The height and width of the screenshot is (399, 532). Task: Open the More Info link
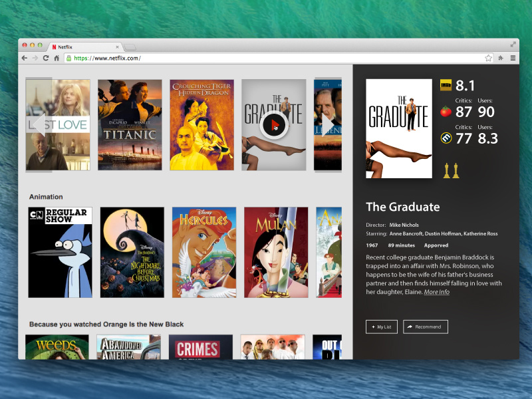[437, 292]
